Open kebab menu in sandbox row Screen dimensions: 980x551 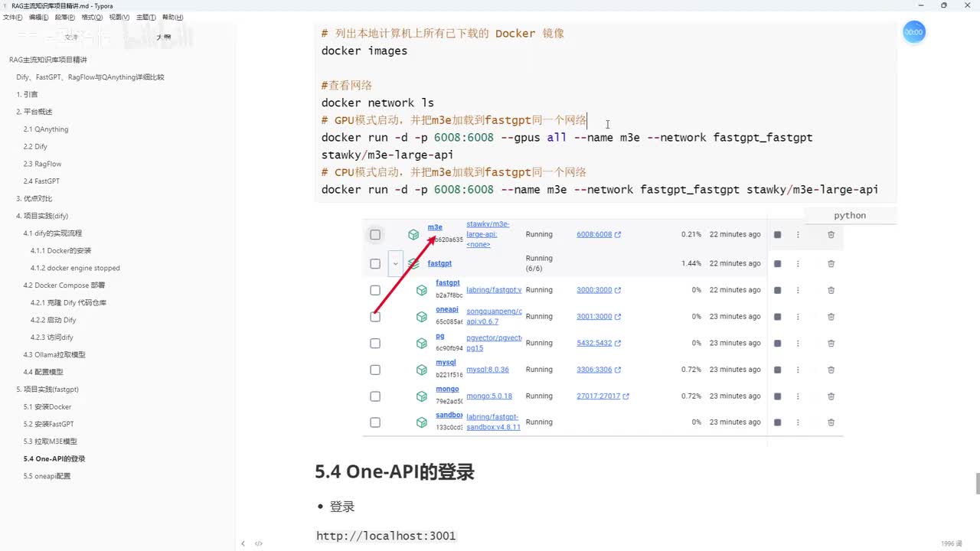point(798,422)
